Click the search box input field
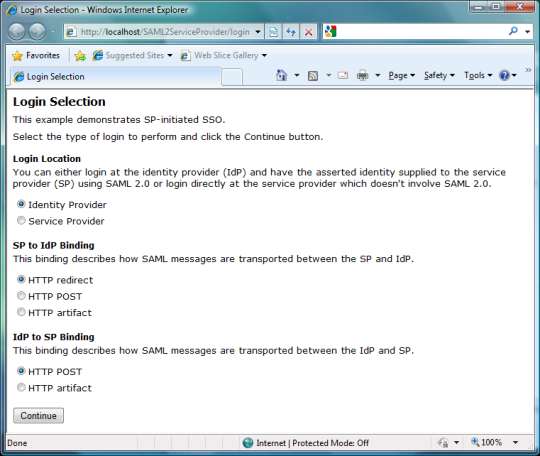Screen dimensions: 540x456 click(x=421, y=32)
